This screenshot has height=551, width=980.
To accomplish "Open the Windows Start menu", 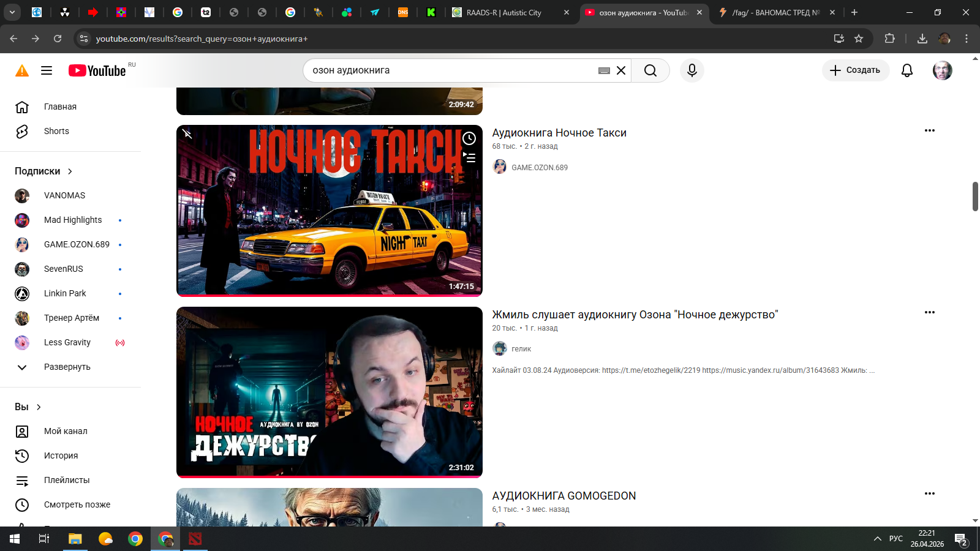I will pyautogui.click(x=15, y=539).
